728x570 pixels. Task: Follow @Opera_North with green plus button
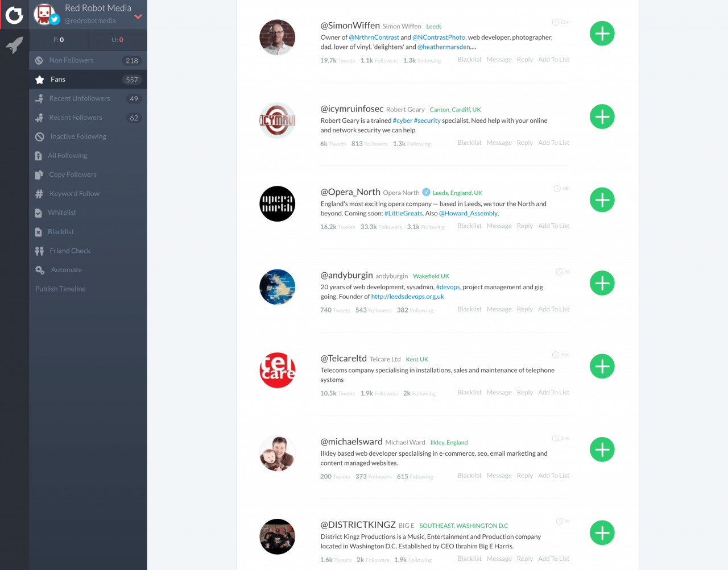point(602,200)
